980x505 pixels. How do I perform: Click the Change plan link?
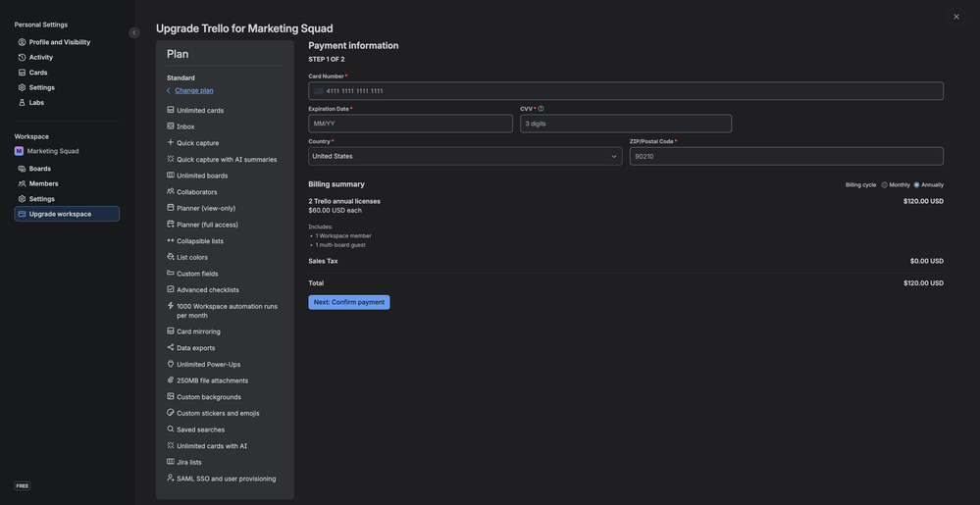click(x=194, y=90)
